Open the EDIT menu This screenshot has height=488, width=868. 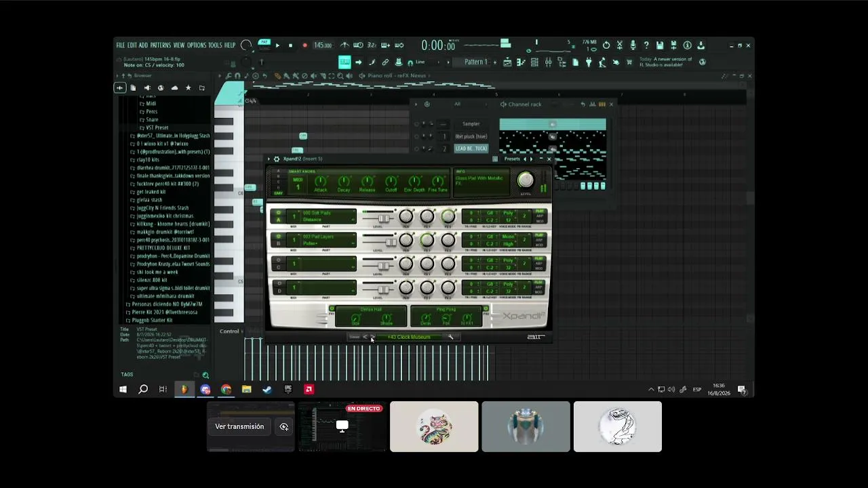pyautogui.click(x=132, y=45)
